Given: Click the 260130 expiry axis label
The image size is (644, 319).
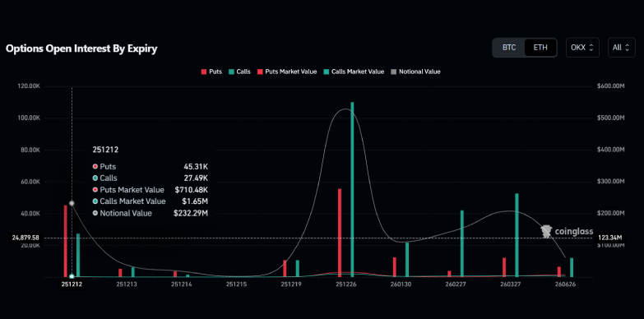Looking at the screenshot, I should point(401,284).
